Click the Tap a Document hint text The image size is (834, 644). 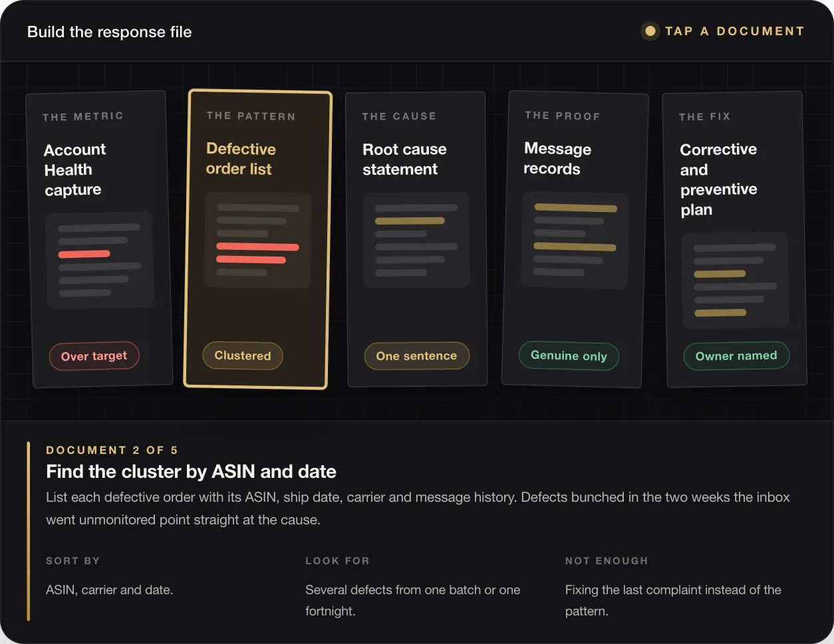734,31
